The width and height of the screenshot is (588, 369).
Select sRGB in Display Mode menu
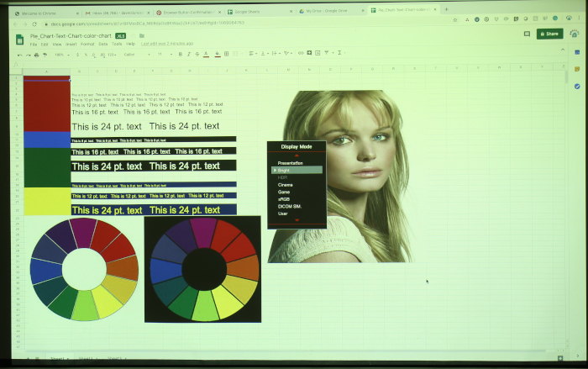pyautogui.click(x=284, y=199)
